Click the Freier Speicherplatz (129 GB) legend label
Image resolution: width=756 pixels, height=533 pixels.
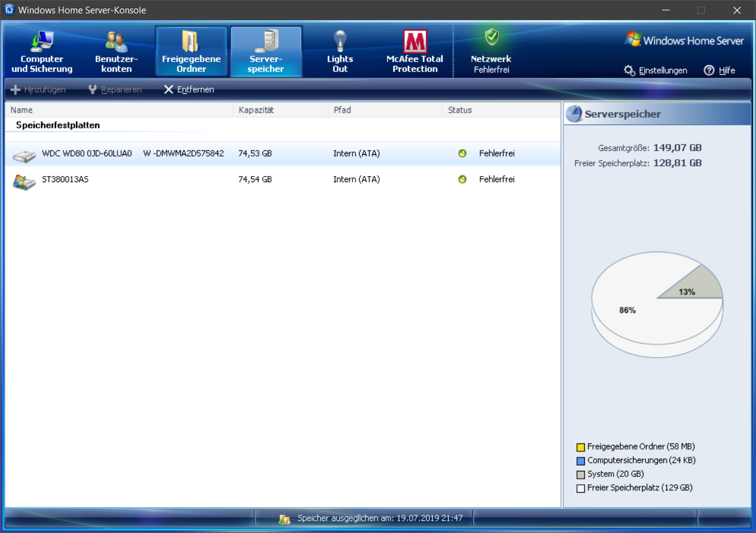click(640, 488)
